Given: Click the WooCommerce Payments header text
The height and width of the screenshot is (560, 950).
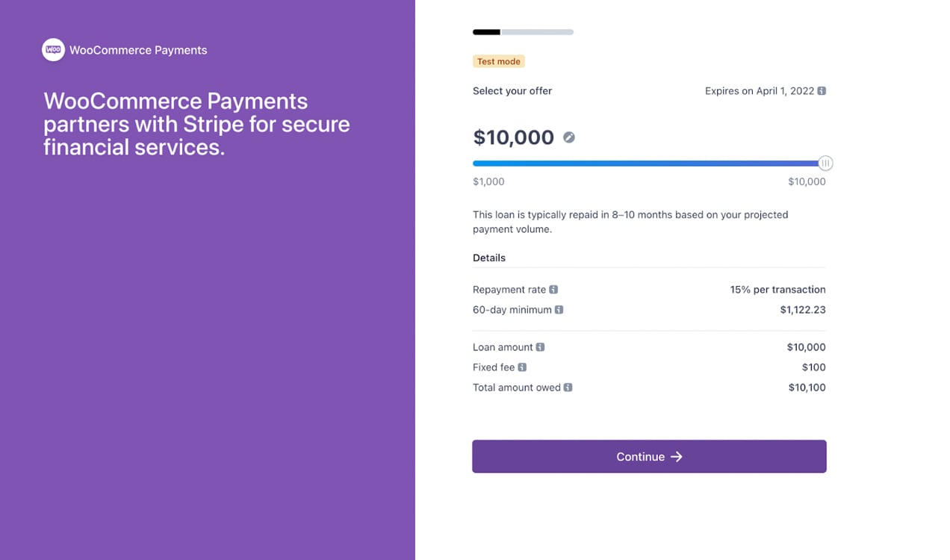Looking at the screenshot, I should (x=137, y=49).
